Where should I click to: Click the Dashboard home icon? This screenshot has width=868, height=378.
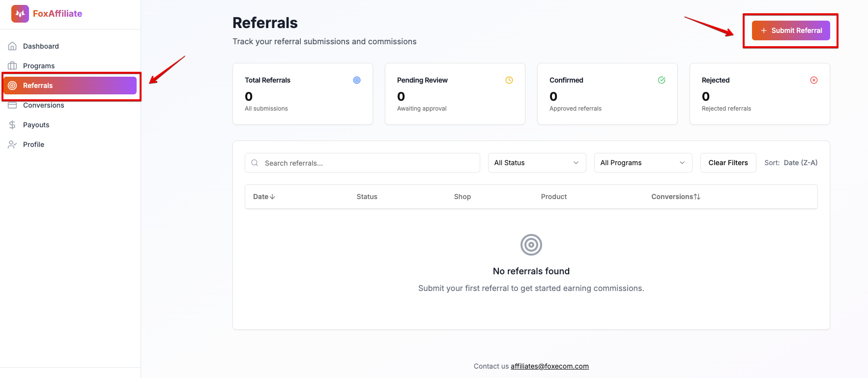pyautogui.click(x=13, y=46)
